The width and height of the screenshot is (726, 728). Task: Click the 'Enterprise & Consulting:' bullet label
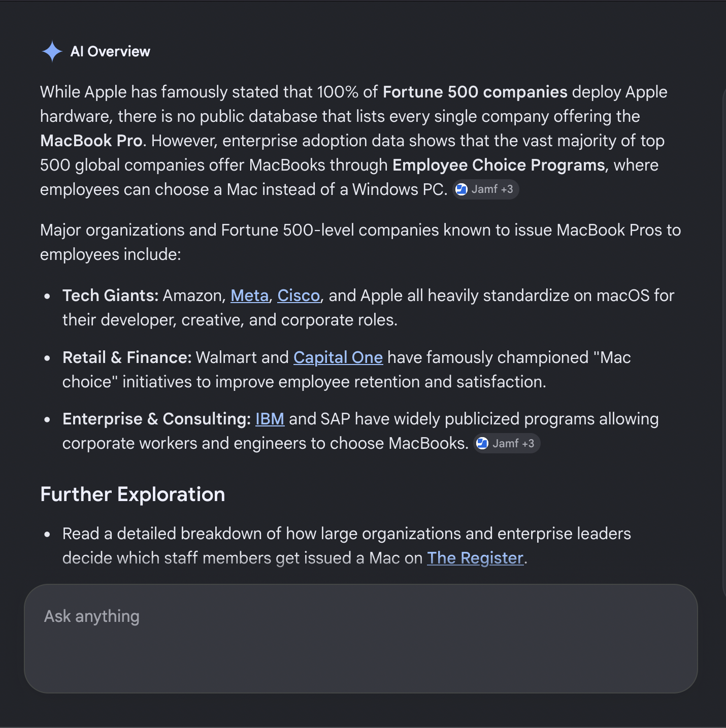(x=157, y=419)
